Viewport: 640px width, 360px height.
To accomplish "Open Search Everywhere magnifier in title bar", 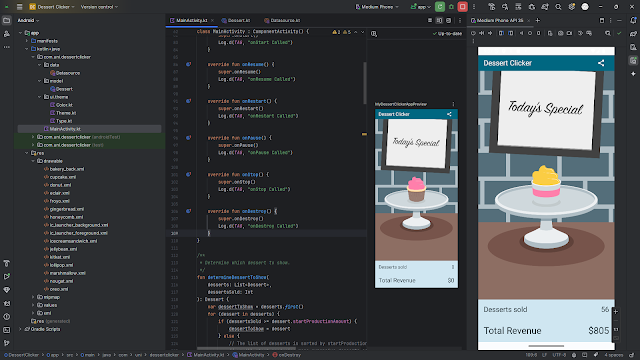I will coord(558,7).
